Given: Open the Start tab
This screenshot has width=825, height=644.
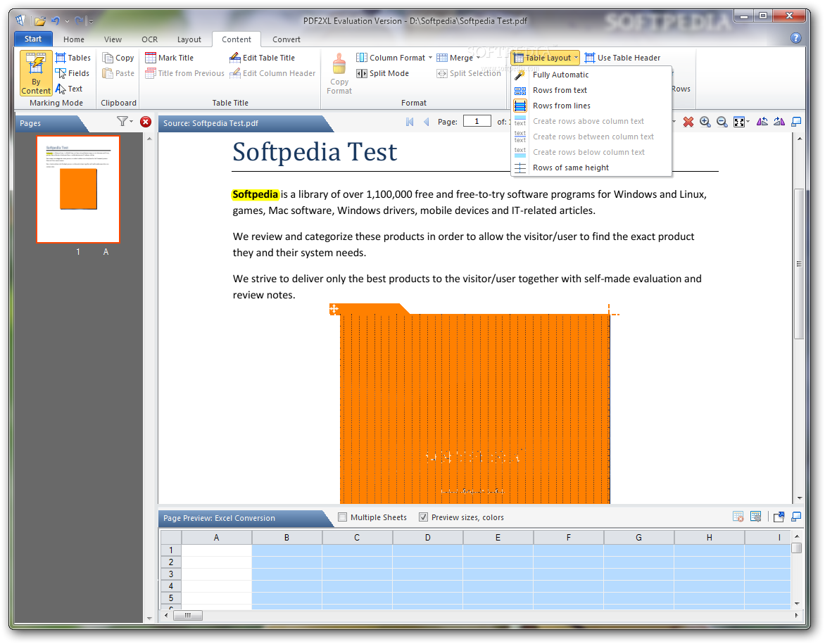Looking at the screenshot, I should [x=33, y=39].
